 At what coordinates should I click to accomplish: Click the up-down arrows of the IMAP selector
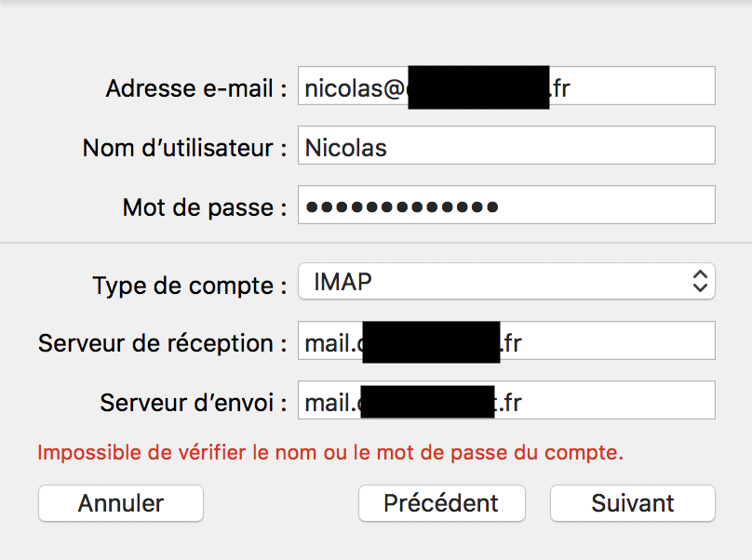pos(700,282)
